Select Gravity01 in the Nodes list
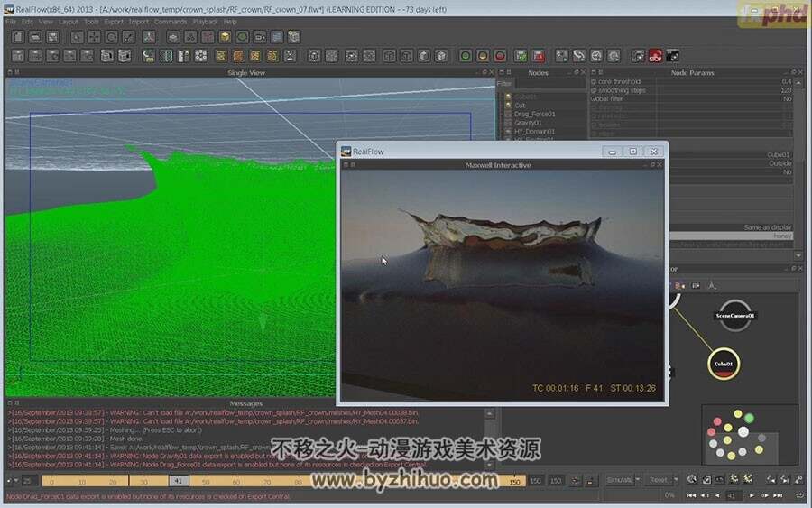 point(528,123)
